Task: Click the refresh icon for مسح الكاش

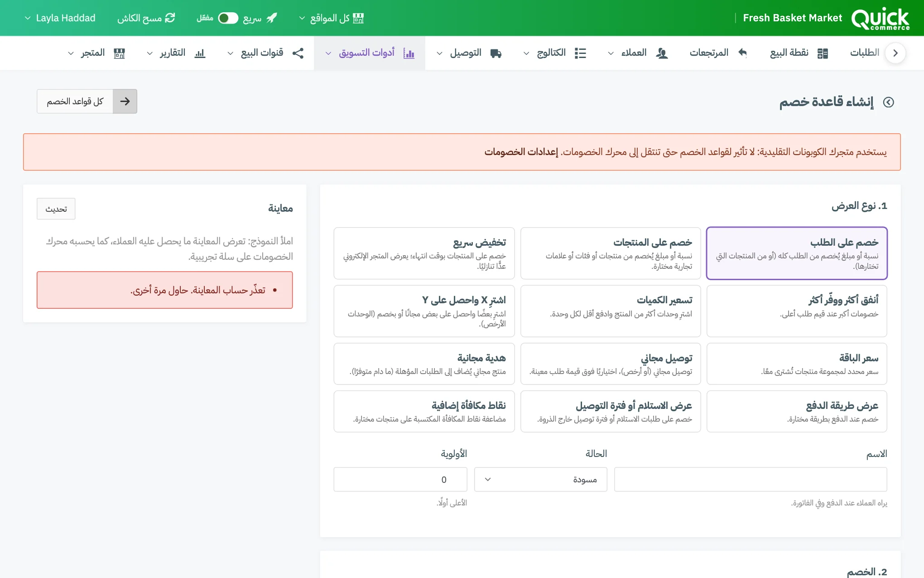Action: [170, 18]
